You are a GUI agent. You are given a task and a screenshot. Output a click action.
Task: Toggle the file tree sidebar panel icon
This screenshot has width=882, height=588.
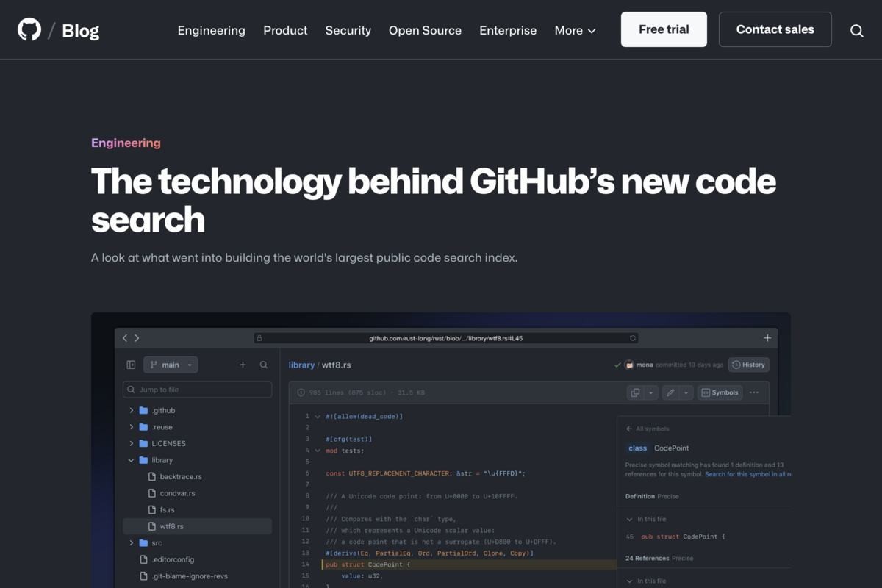(x=131, y=365)
